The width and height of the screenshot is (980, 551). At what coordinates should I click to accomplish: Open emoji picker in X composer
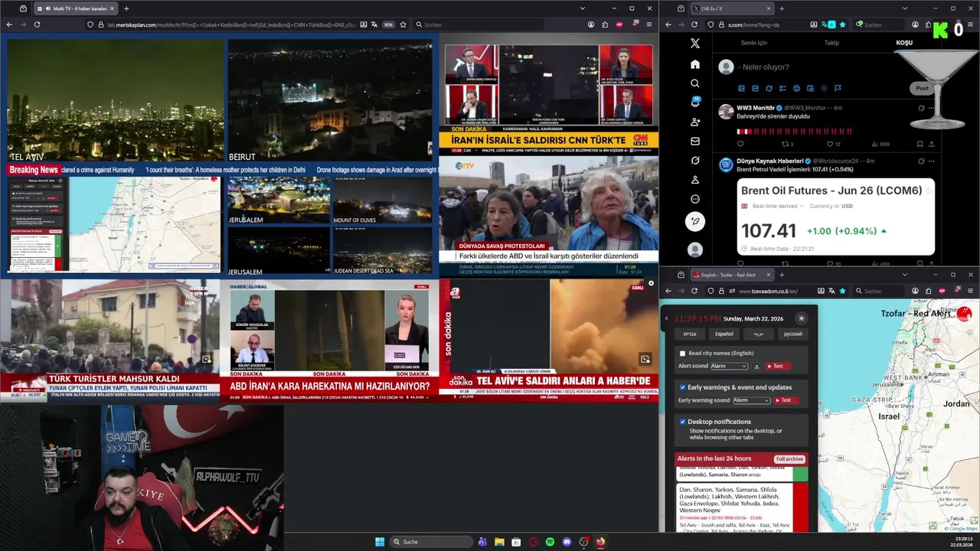796,88
